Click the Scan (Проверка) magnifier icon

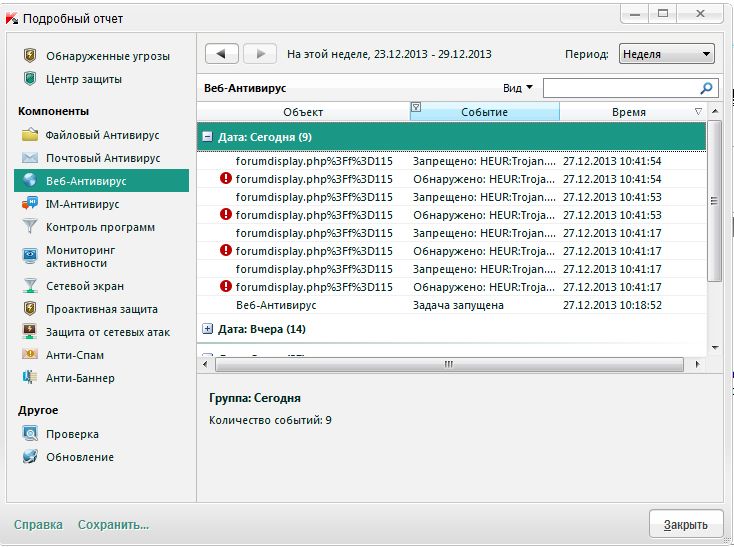29,433
